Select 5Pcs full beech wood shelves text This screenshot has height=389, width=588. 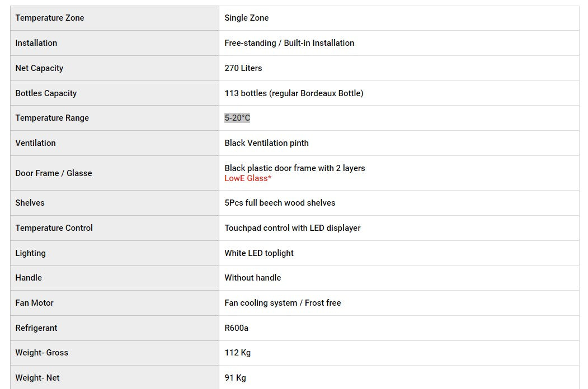[280, 203]
